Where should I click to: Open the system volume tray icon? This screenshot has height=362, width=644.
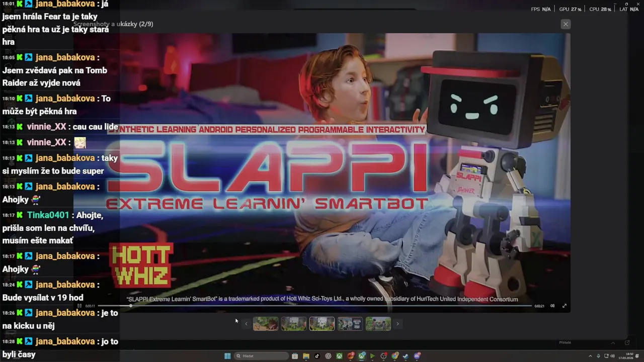click(x=612, y=356)
